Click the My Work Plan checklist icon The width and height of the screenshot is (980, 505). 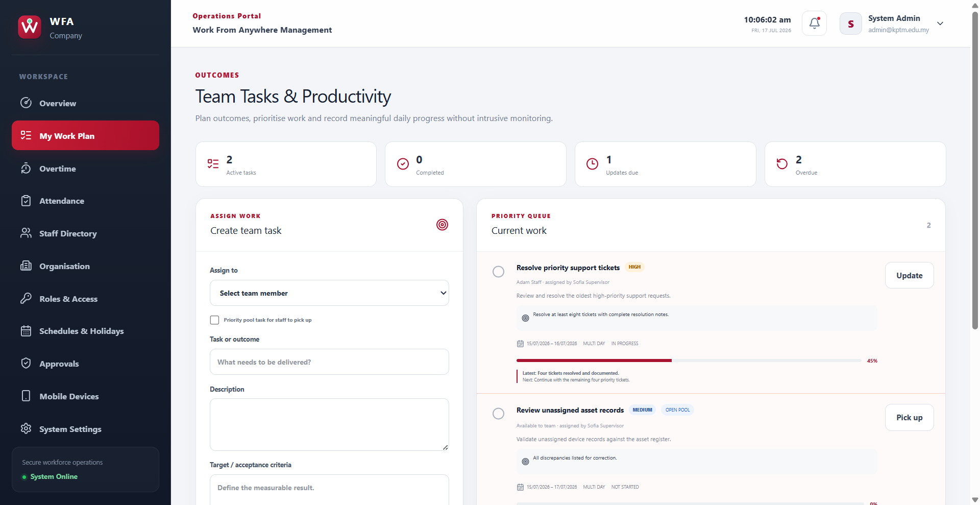pos(26,135)
